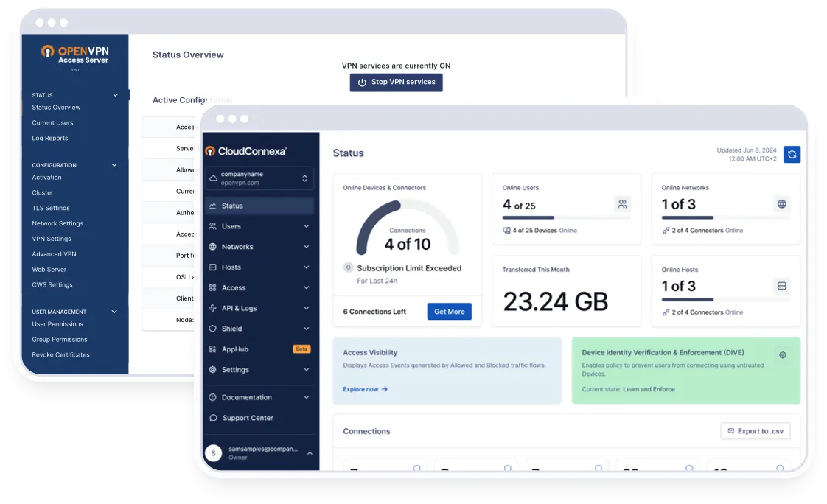Expand the Shield menu chevron
The height and width of the screenshot is (504, 827).
pyautogui.click(x=307, y=329)
